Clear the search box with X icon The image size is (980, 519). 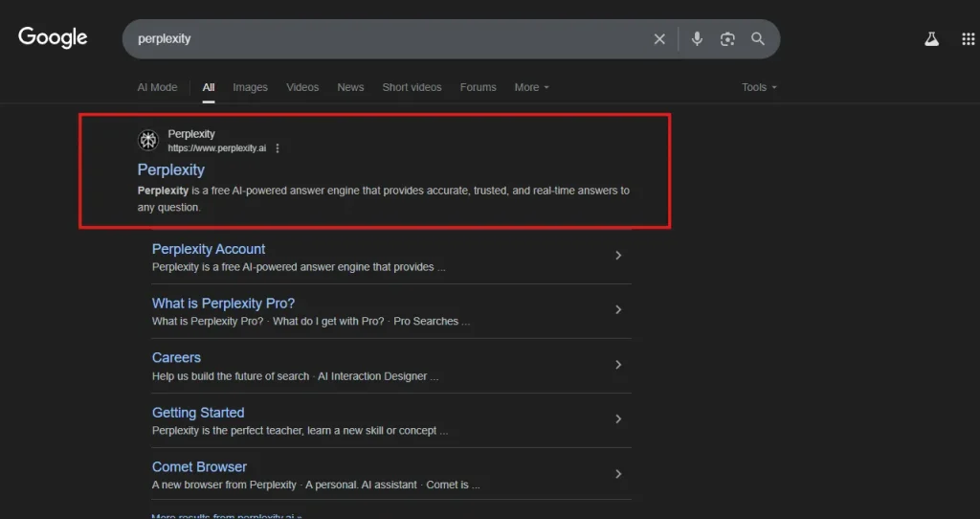pyautogui.click(x=659, y=39)
